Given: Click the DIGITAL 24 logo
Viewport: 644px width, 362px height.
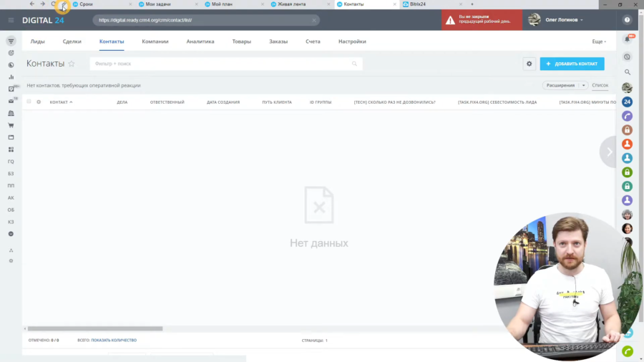Looking at the screenshot, I should pos(43,20).
